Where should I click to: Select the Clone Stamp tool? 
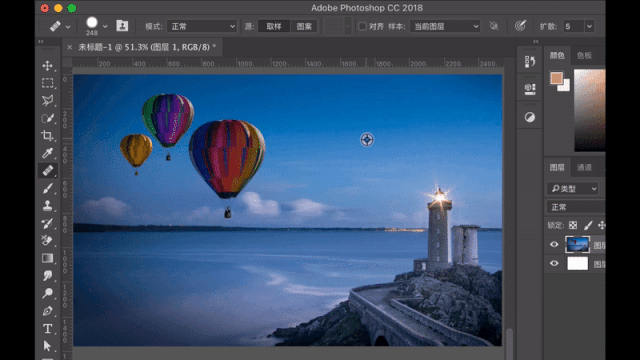pos(47,205)
